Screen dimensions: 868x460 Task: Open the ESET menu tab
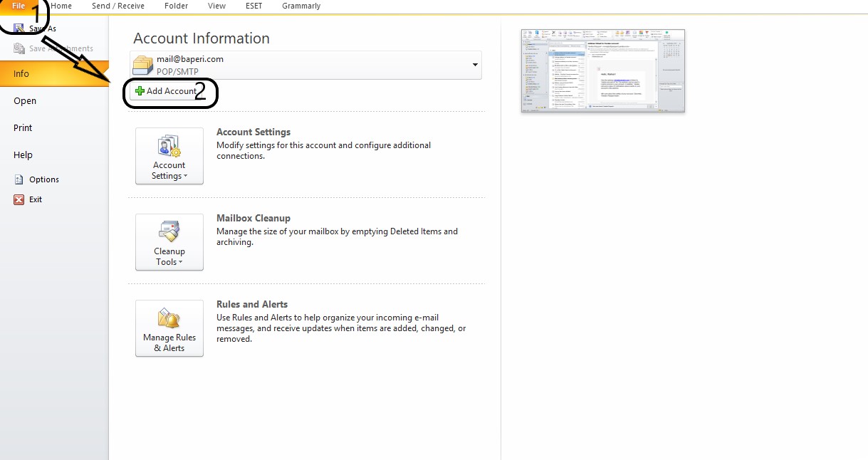click(x=253, y=6)
